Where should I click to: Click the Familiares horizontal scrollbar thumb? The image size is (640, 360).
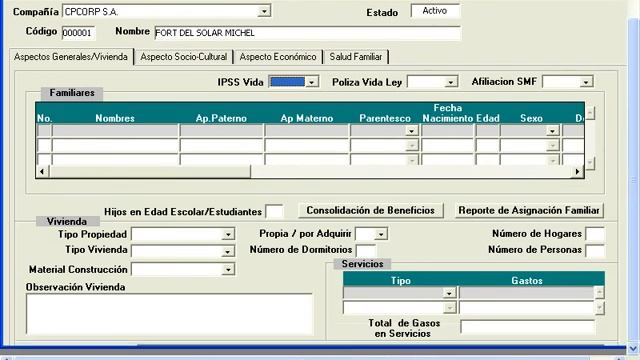pos(149,171)
